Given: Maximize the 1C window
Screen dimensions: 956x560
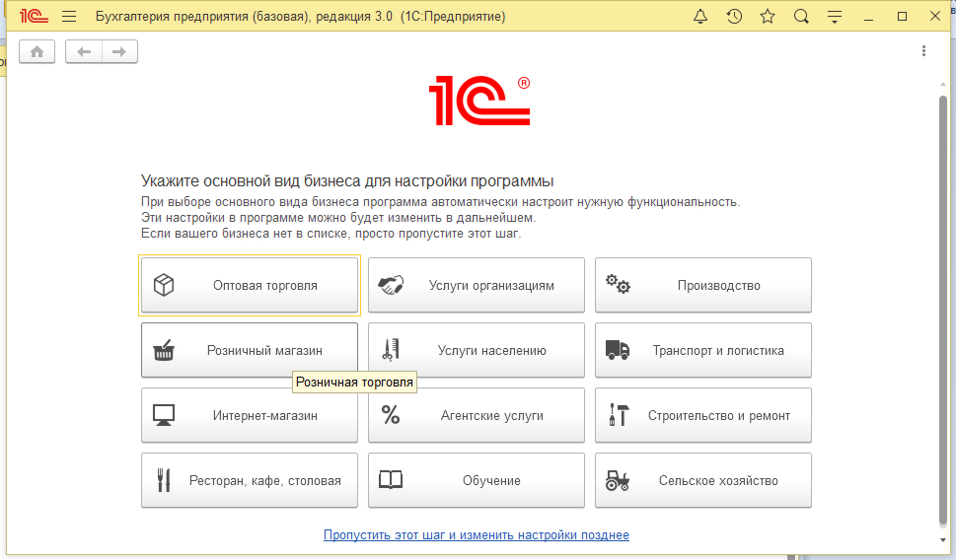Looking at the screenshot, I should coord(903,17).
